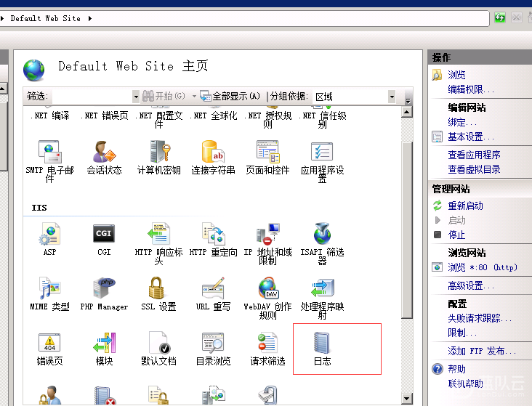The height and width of the screenshot is (406, 532).
Task: Click the 全部显示(A) toolbar button
Action: (230, 97)
